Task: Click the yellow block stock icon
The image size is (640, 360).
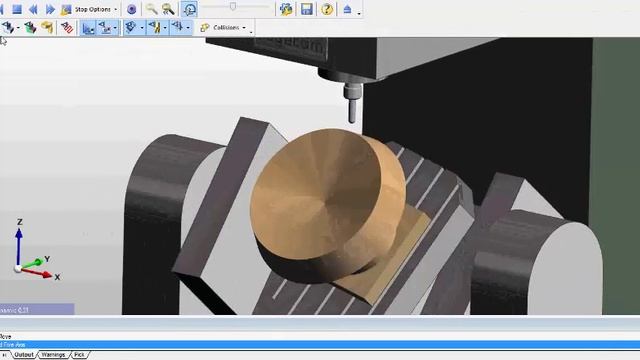Action: (47, 27)
